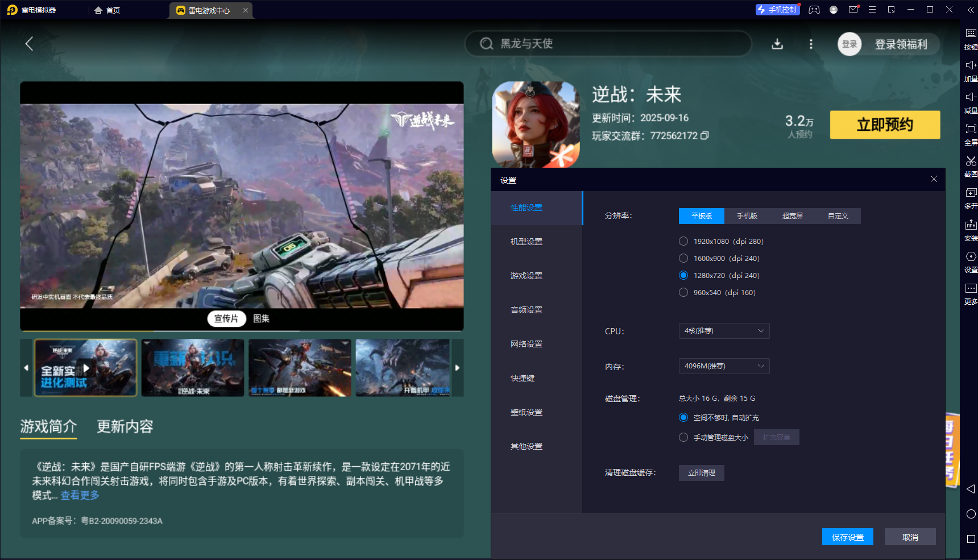Click the yellow 立即预约 button
This screenshot has width=978, height=560.
(885, 125)
